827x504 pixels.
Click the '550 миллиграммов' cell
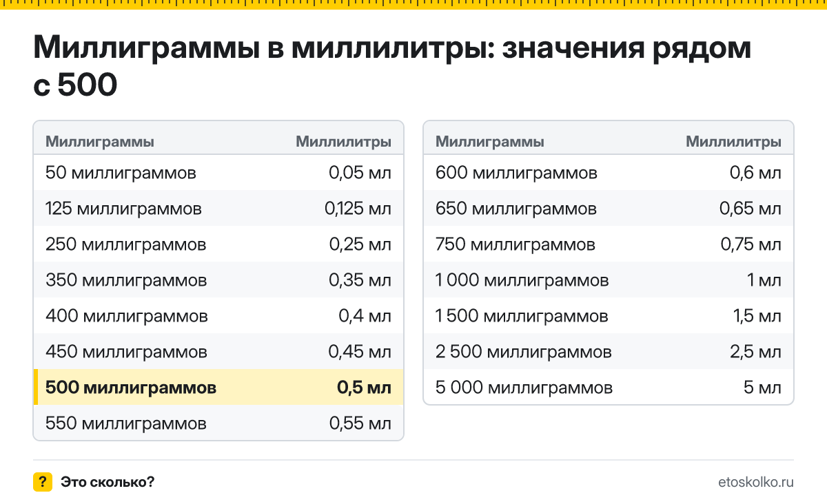125,423
